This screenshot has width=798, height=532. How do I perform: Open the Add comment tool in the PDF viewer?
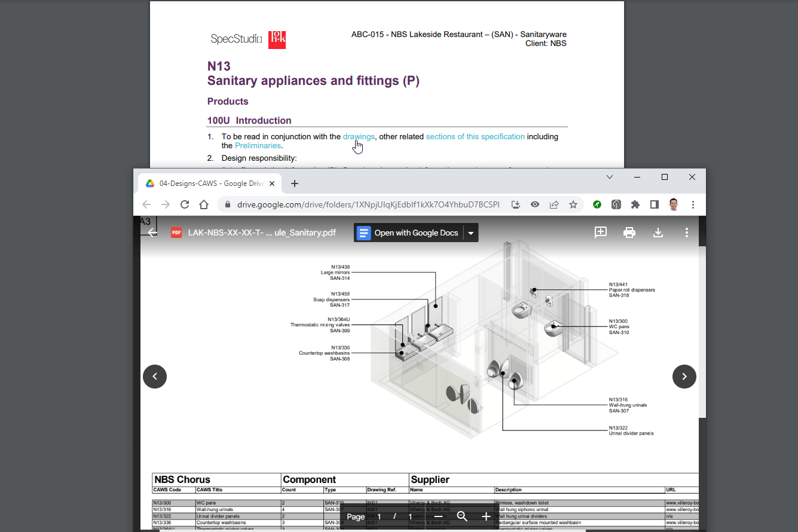(600, 233)
